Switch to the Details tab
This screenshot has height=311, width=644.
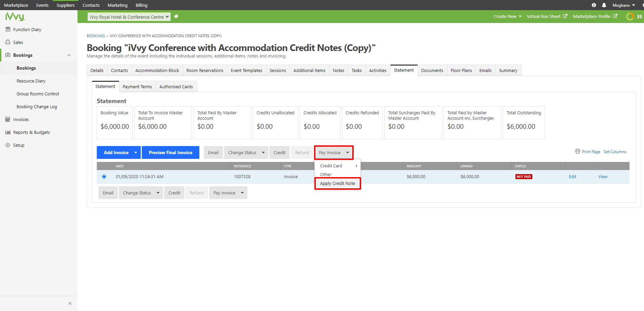pos(97,70)
